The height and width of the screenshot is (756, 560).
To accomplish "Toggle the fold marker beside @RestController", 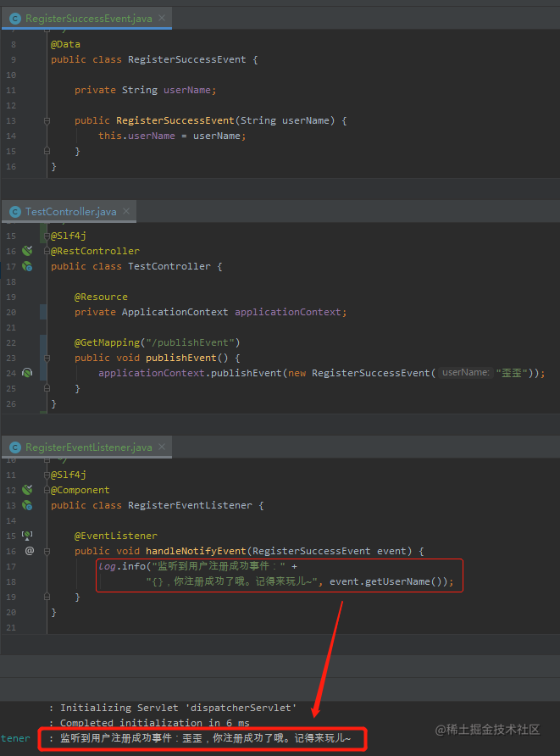I will [x=47, y=251].
